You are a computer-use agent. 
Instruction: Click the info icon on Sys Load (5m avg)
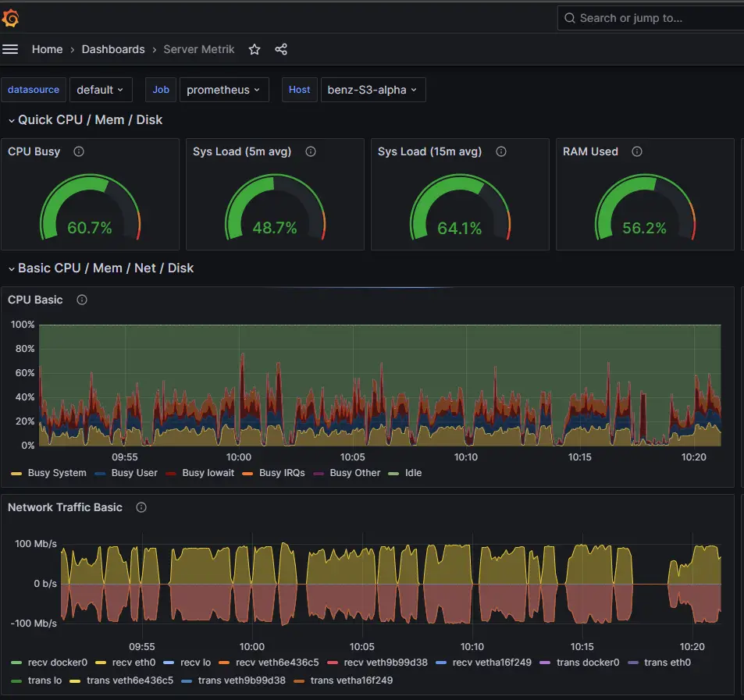[310, 151]
